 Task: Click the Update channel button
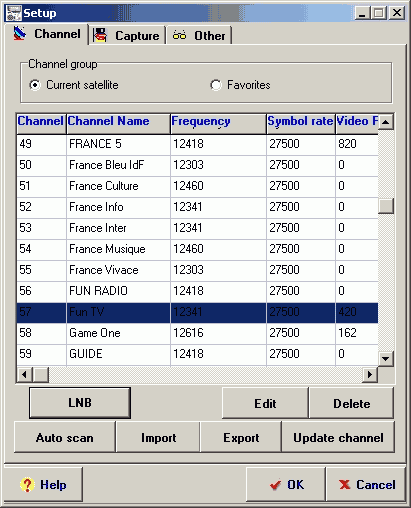coord(338,437)
